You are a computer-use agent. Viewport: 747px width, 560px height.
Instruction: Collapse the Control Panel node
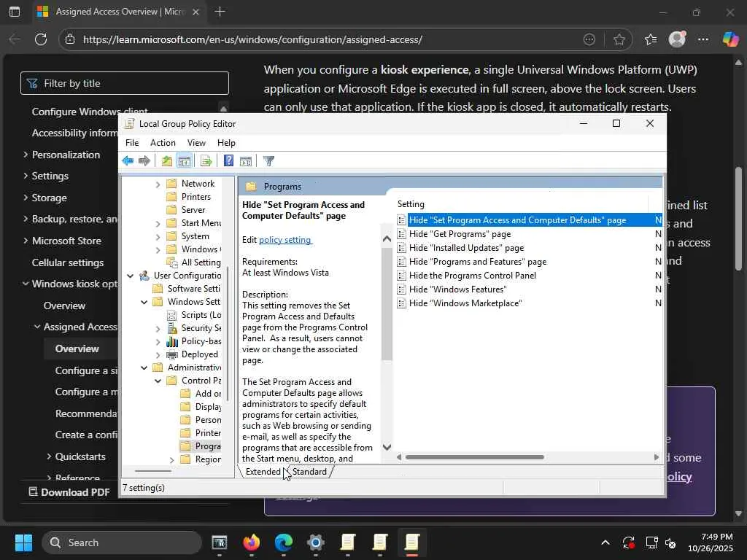[x=158, y=381]
